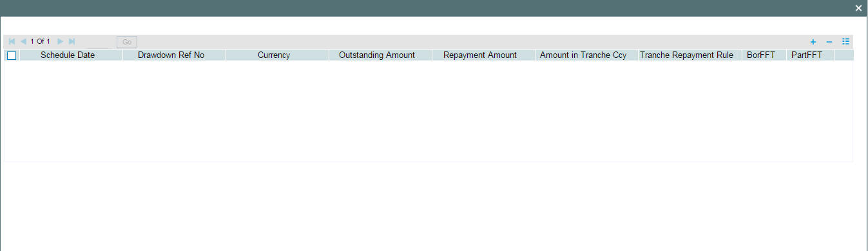868x251 pixels.
Task: Delete selected row with minus icon
Action: [x=829, y=42]
